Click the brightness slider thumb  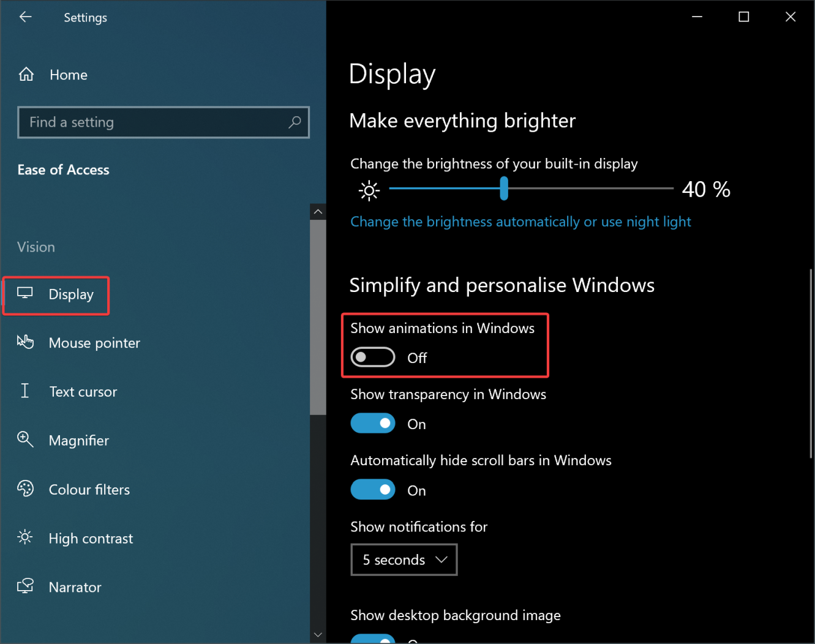pos(504,189)
